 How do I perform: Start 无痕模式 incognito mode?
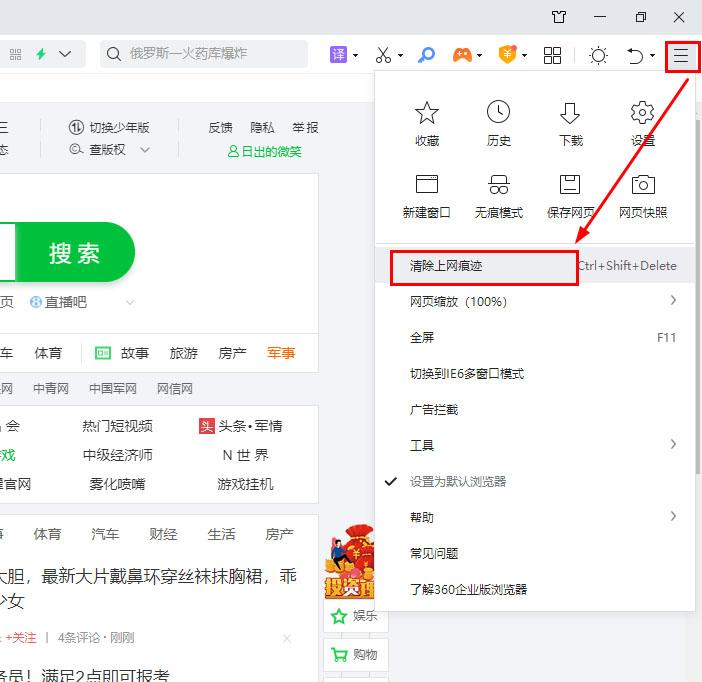(x=498, y=185)
